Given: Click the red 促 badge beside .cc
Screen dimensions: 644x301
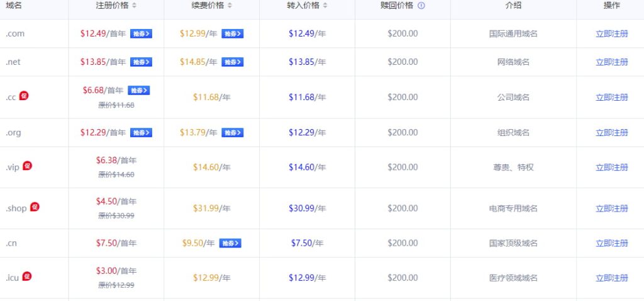Looking at the screenshot, I should (x=25, y=96).
